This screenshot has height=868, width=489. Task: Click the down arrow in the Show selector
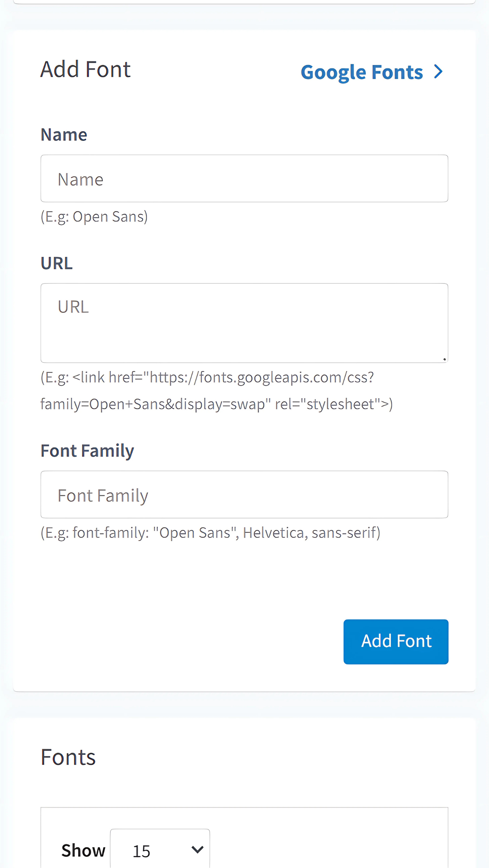click(197, 849)
